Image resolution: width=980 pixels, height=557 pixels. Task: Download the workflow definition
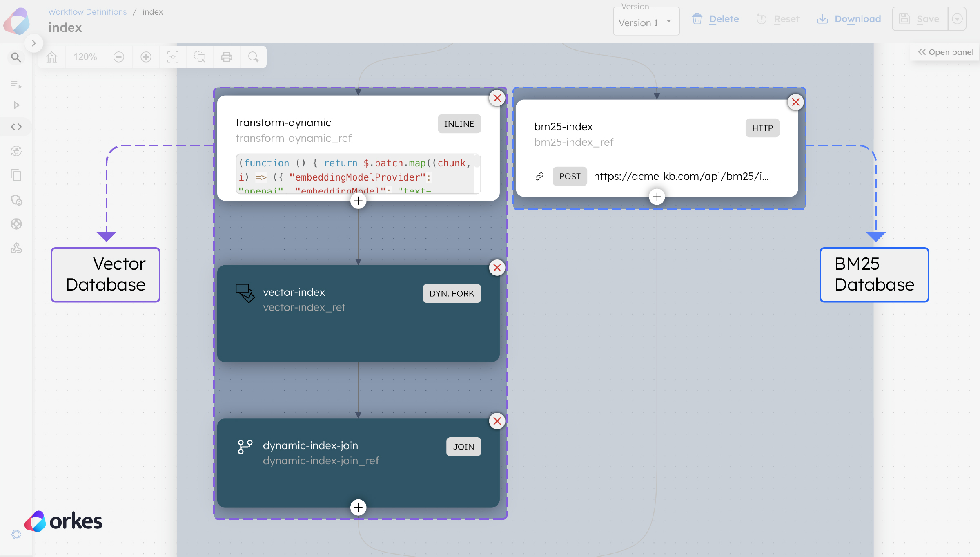tap(849, 19)
